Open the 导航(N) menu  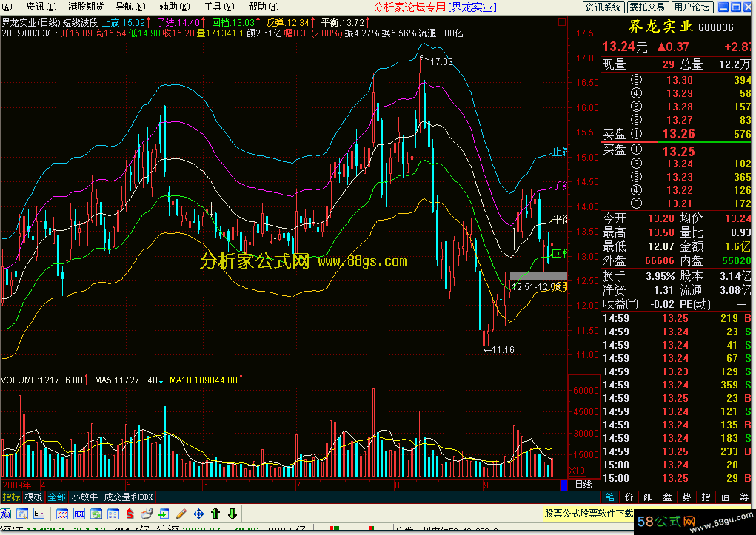tap(130, 6)
